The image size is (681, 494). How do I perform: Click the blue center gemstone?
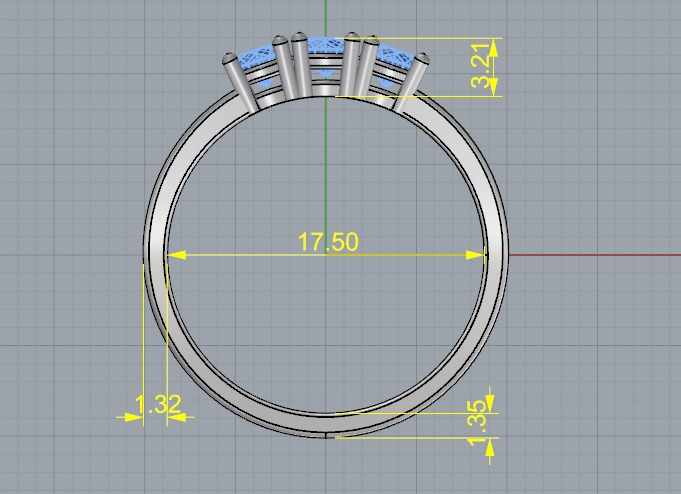coord(326,46)
